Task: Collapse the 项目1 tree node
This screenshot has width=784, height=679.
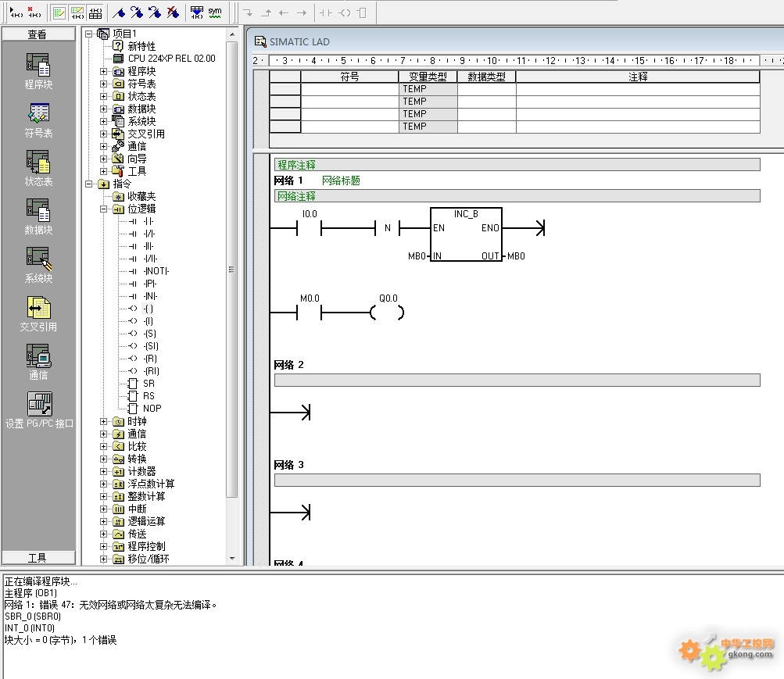Action: 89,34
